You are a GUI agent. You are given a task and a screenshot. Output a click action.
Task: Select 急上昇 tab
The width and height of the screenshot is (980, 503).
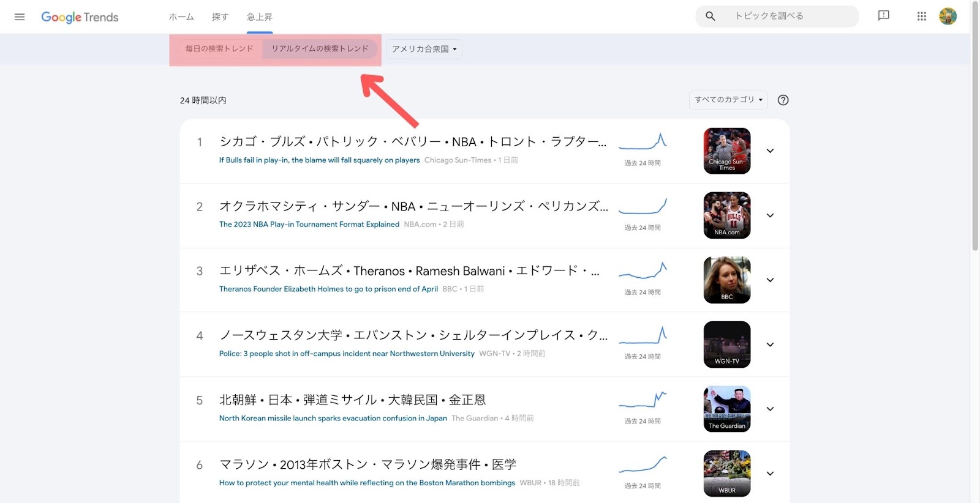260,17
